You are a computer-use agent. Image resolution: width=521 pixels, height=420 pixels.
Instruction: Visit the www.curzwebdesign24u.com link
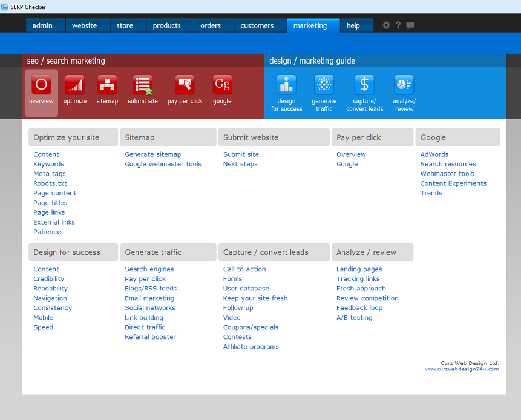[462, 369]
